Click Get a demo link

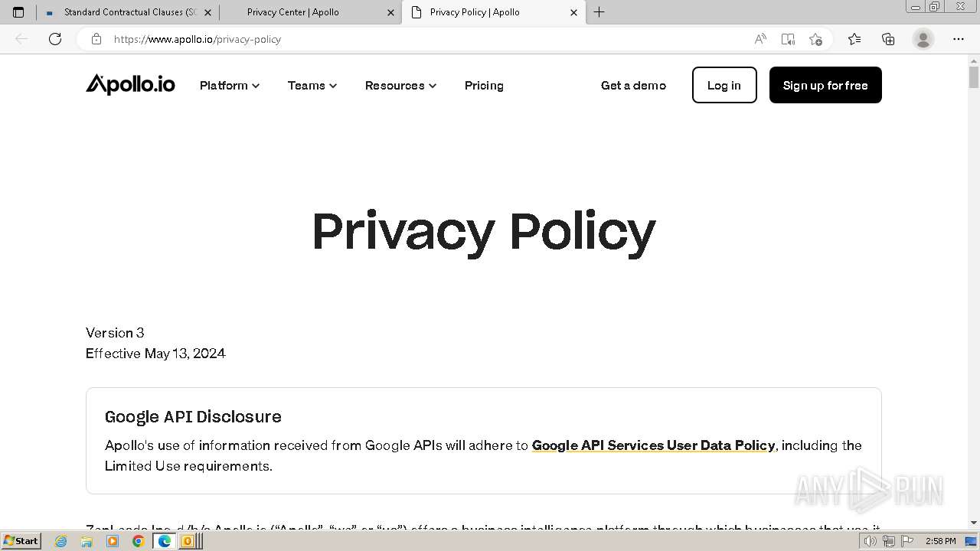coord(633,85)
